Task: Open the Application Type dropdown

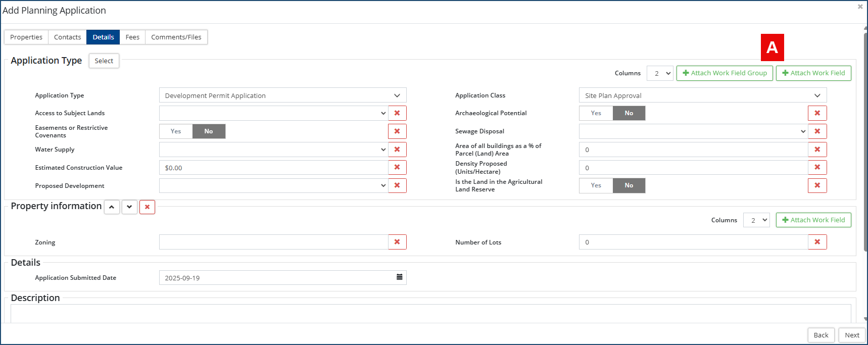Action: tap(282, 95)
